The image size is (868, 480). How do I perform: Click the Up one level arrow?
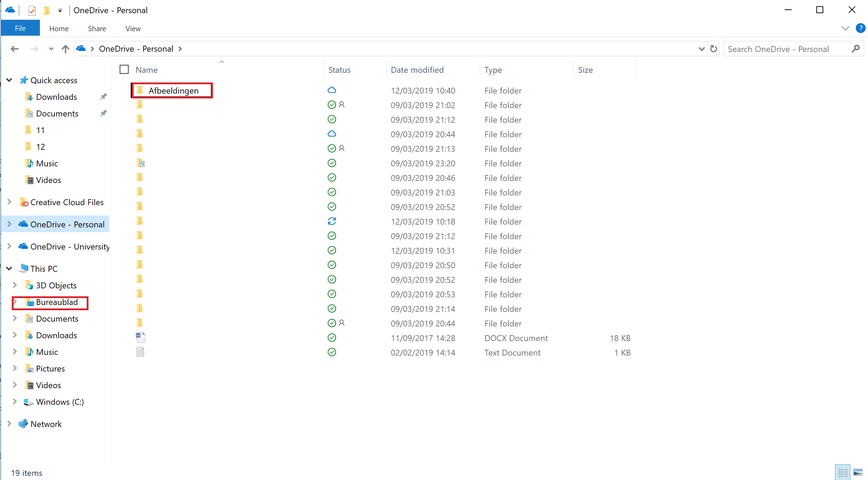coord(65,49)
